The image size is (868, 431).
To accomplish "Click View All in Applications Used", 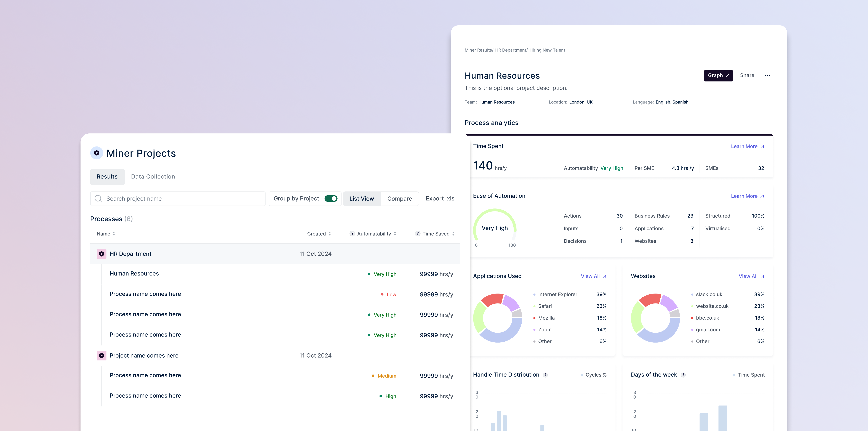I will pos(594,276).
